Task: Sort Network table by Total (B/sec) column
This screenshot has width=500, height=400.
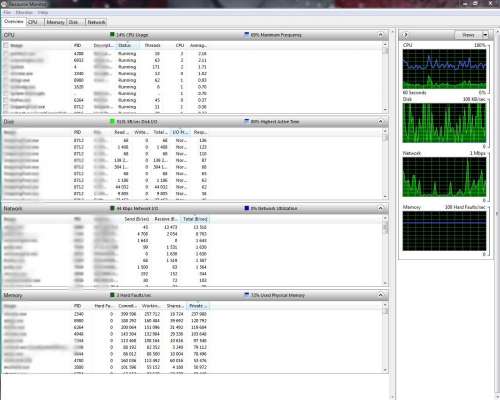Action: (x=195, y=219)
